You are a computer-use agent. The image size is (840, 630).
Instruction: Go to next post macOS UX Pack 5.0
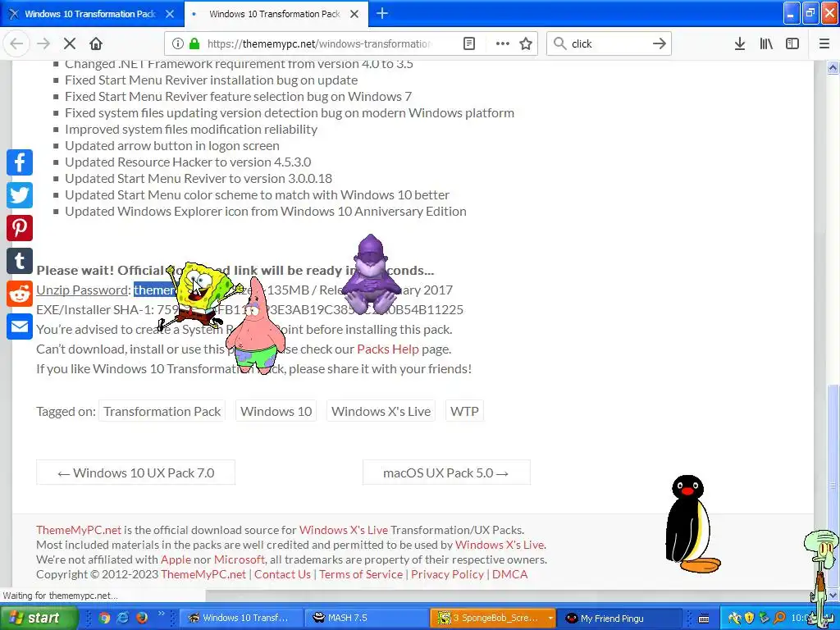446,472
